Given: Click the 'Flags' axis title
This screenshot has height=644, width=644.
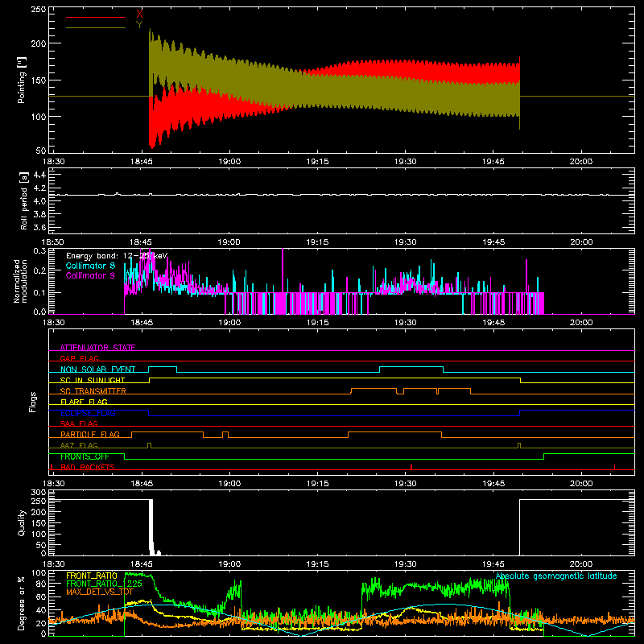Looking at the screenshot, I should tap(33, 402).
